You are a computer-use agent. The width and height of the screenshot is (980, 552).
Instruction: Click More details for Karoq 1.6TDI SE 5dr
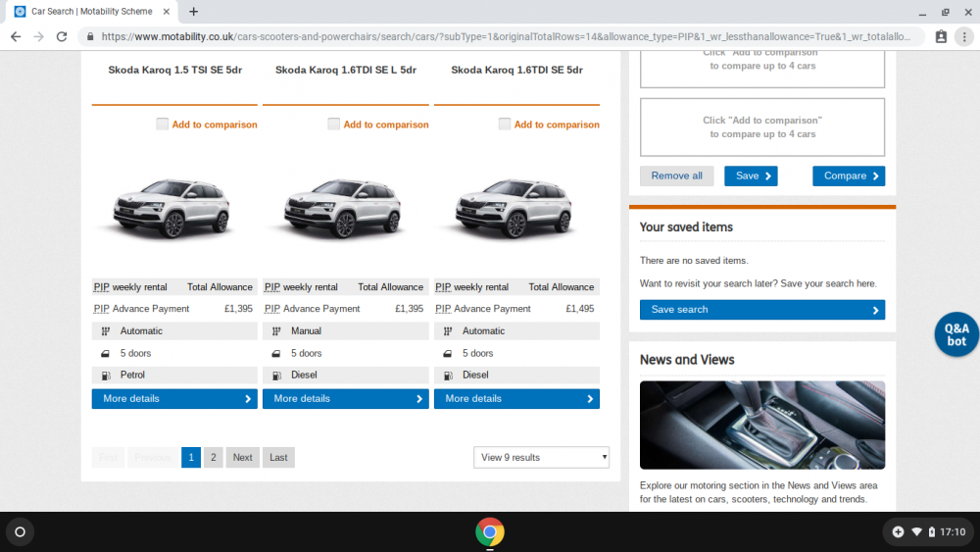click(516, 399)
